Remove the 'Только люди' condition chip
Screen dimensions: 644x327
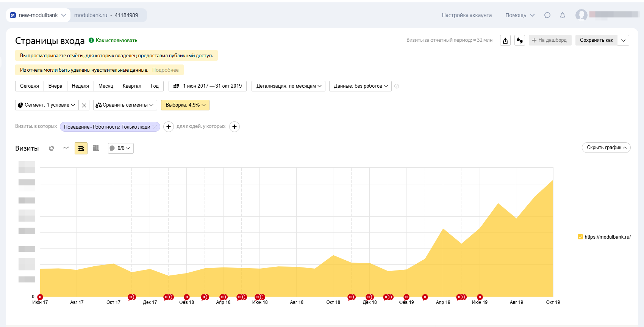tap(155, 127)
